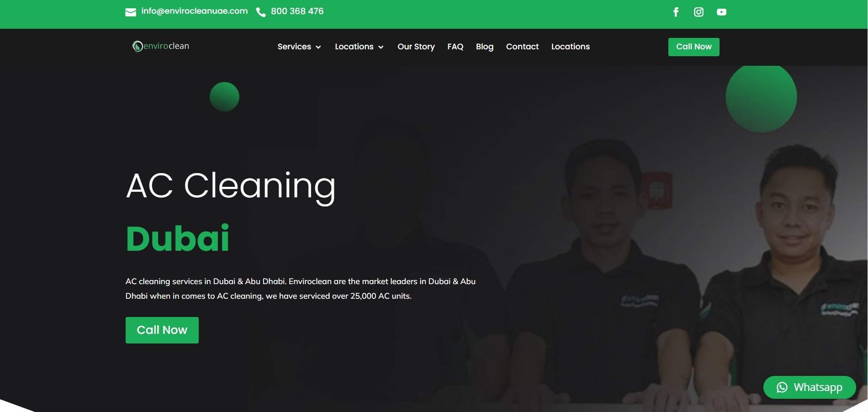Select the last Locations item without an arrow
The height and width of the screenshot is (412, 868).
click(571, 47)
